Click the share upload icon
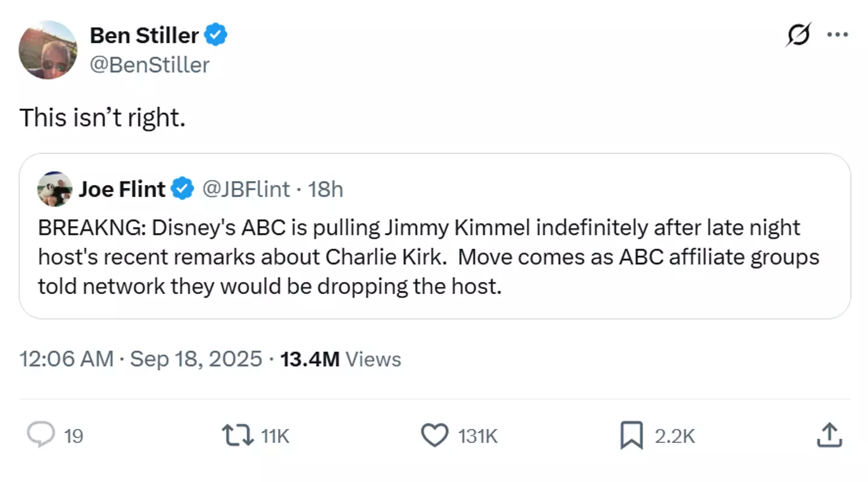Viewport: 868px width, 482px height. [828, 435]
